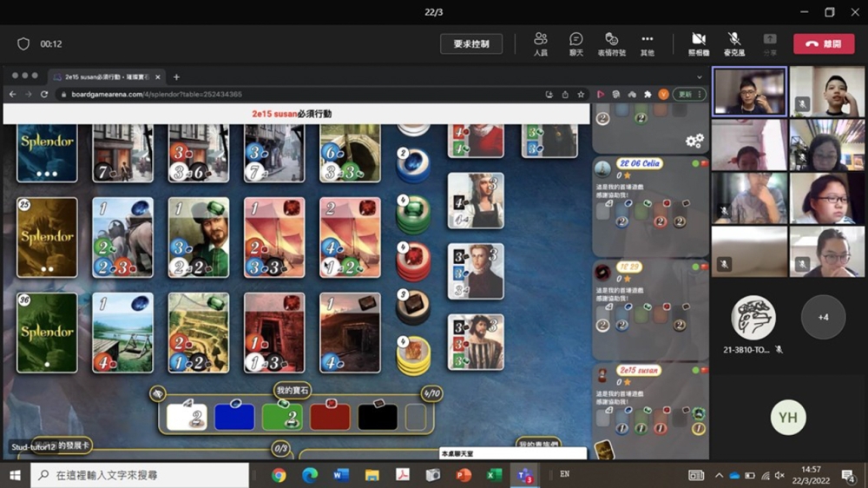Click the boardgamearena.com address bar
868x488 pixels.
(299, 94)
